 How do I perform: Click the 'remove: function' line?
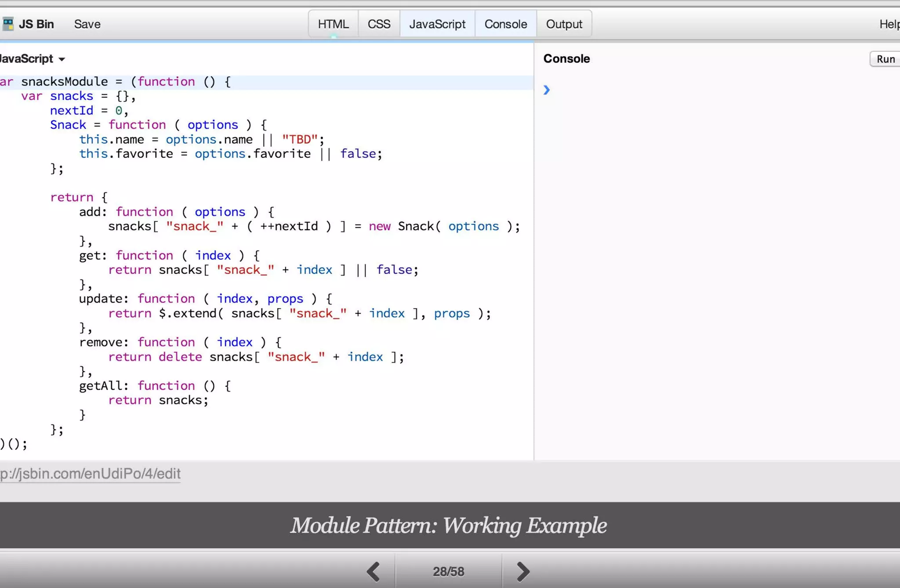pos(180,342)
